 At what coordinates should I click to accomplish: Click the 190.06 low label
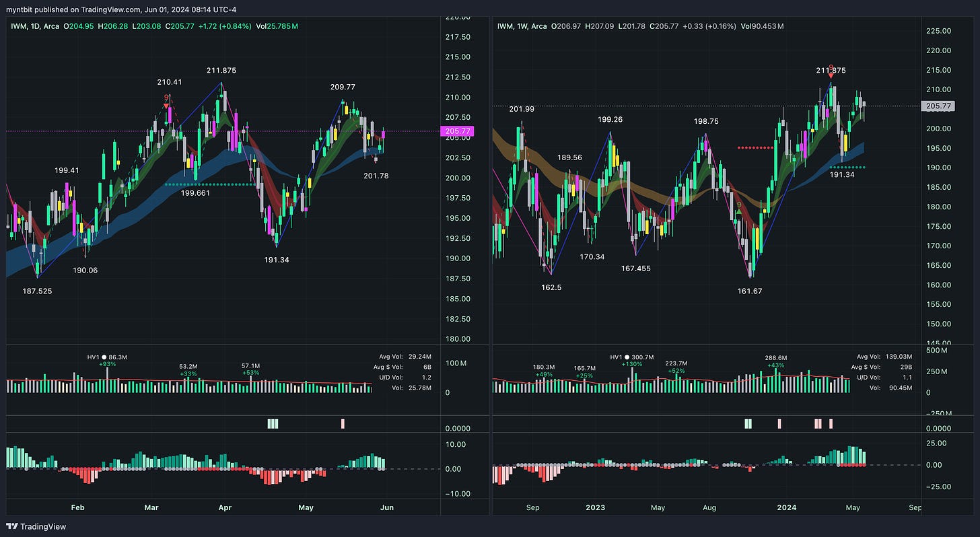point(85,270)
